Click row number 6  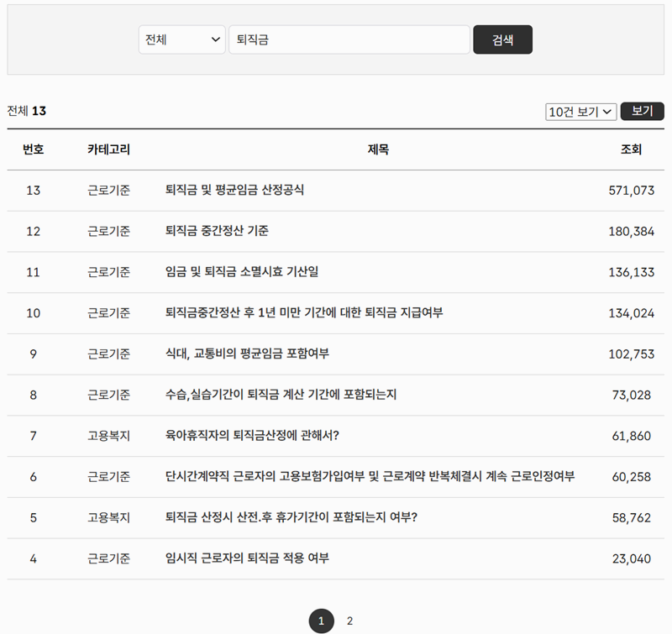coord(33,477)
